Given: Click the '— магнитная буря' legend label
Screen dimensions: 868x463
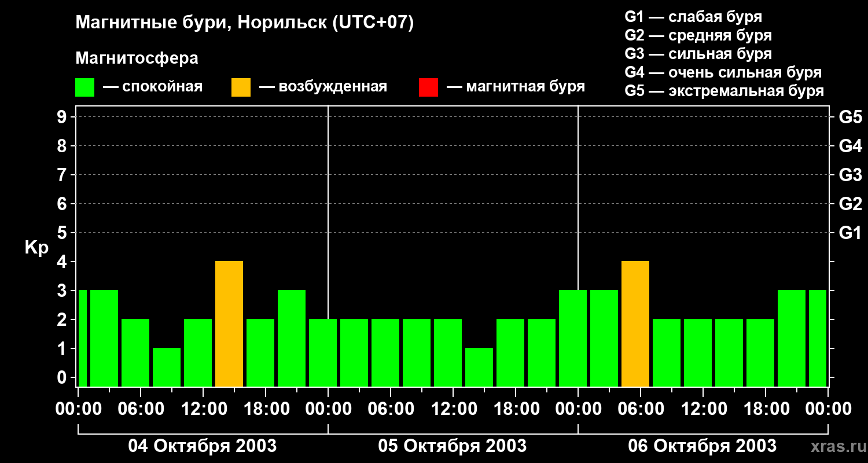Looking at the screenshot, I should [516, 87].
